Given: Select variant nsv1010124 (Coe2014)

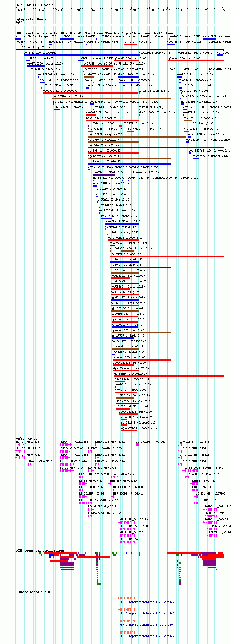Looking at the screenshot, I should [126, 254].
